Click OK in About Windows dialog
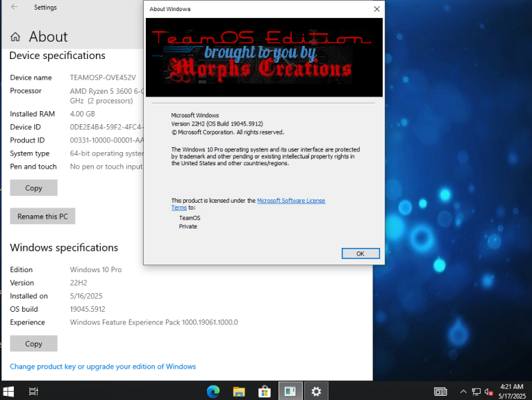The width and height of the screenshot is (532, 400). [360, 253]
